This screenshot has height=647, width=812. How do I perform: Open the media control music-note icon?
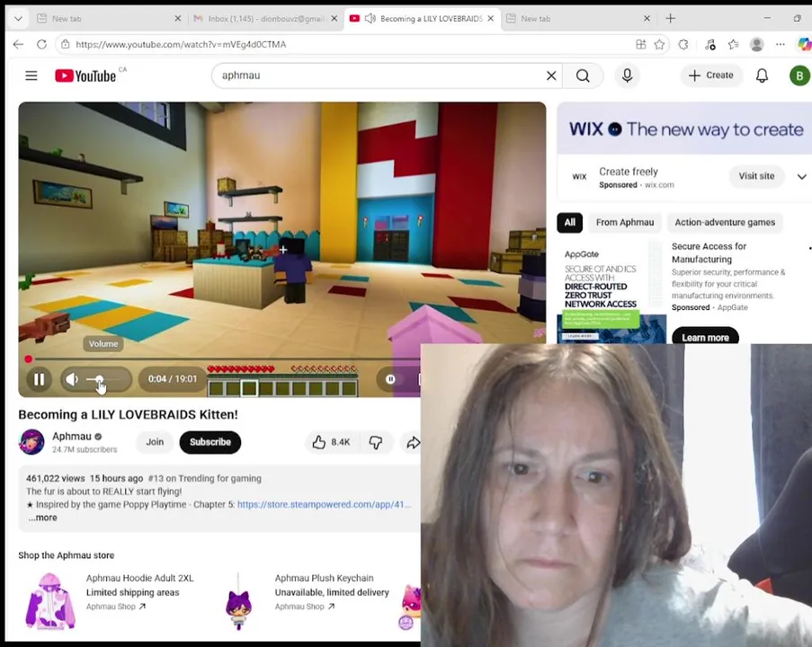tap(710, 45)
